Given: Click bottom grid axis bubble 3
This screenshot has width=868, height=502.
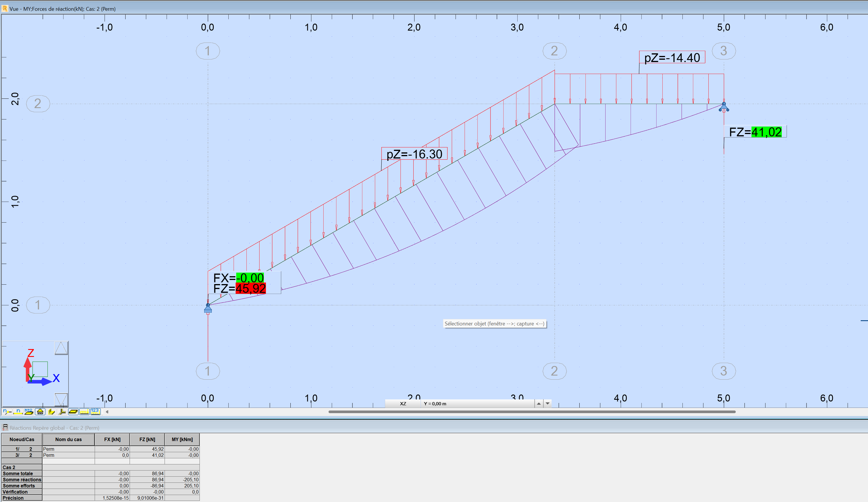Looking at the screenshot, I should (x=724, y=371).
